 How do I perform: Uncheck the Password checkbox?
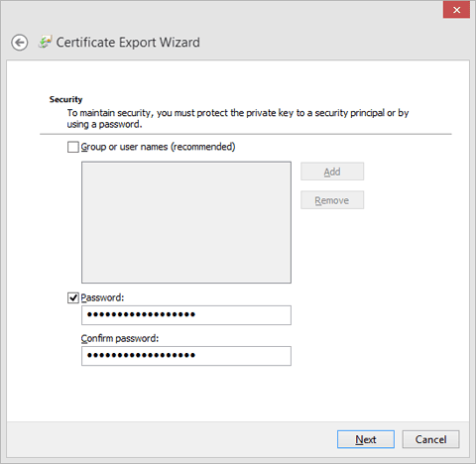tap(73, 297)
